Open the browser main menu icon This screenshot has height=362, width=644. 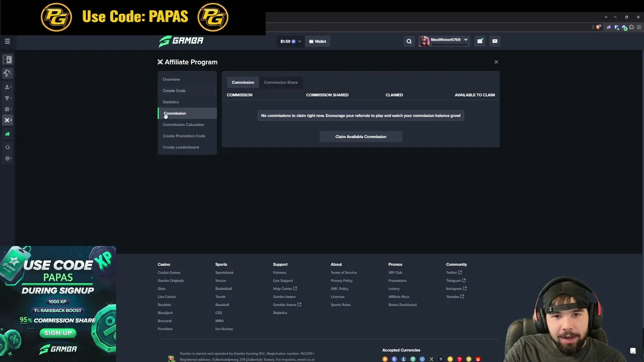pyautogui.click(x=638, y=27)
